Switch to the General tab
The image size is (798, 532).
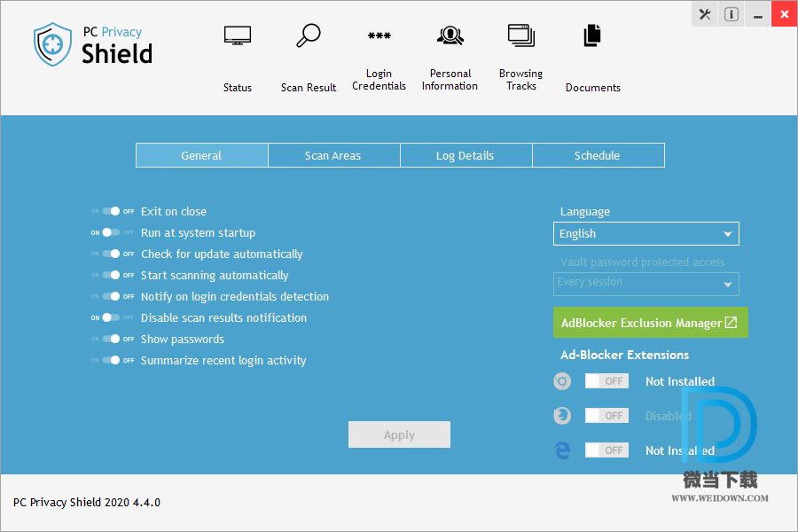pyautogui.click(x=201, y=155)
